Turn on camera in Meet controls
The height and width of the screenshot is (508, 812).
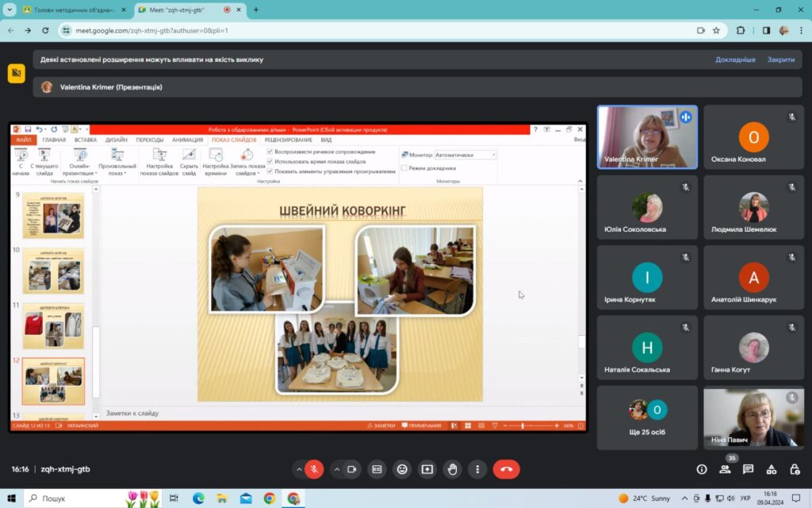pos(352,469)
